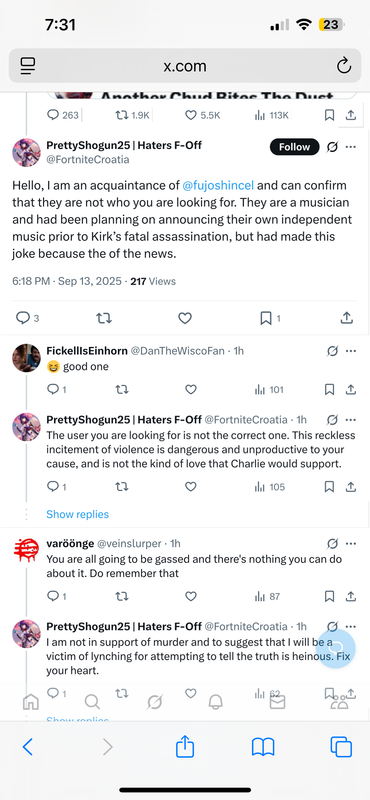The image size is (370, 800).
Task: Open more options on FickellIsEinhorn reply
Action: coord(351,351)
